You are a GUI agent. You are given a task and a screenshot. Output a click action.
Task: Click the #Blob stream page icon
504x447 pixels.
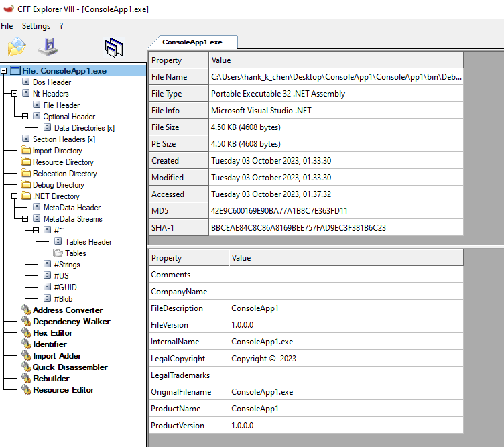point(47,298)
